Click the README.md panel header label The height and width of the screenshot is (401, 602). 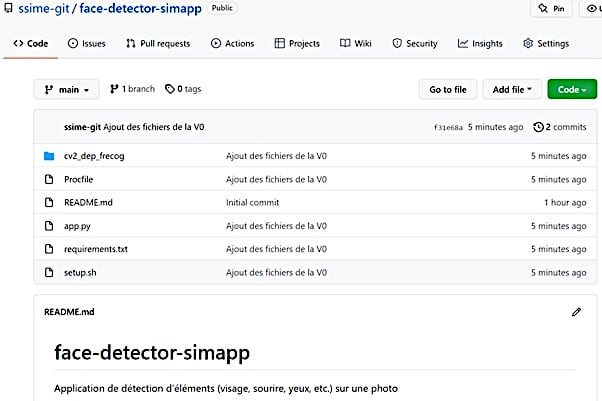(69, 312)
